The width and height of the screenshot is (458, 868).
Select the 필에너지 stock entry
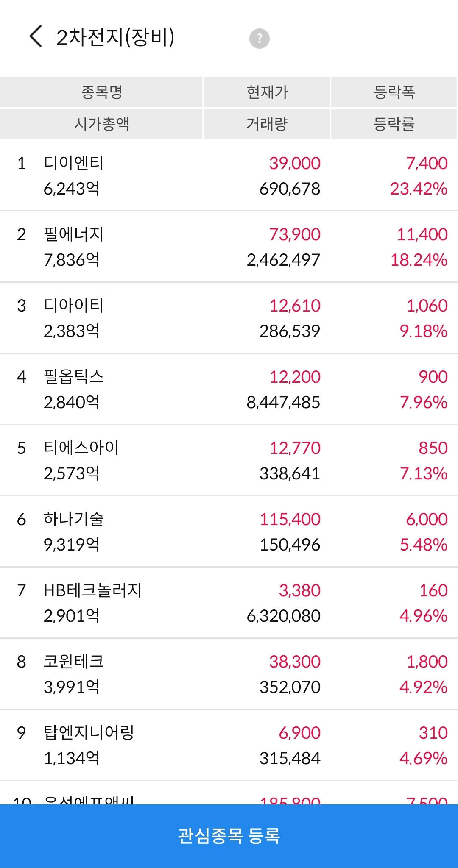(x=74, y=234)
